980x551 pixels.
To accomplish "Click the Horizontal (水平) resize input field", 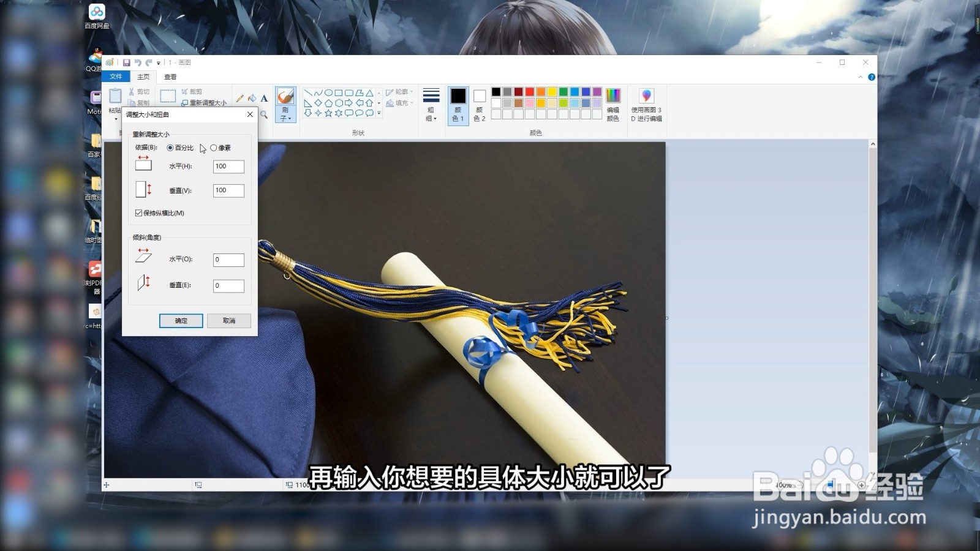I will point(228,167).
